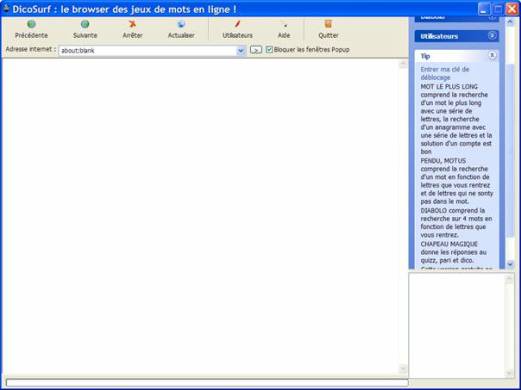Toggle Bloquer les fenêtres Popup checkbox
The image size is (521, 390).
(x=269, y=50)
